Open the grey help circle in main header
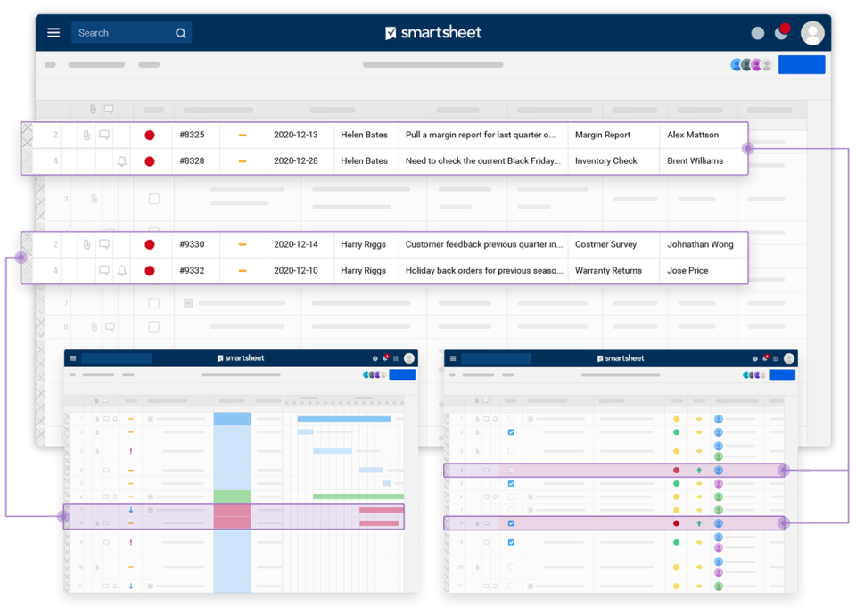Viewport: 856px width, 616px height. click(x=758, y=33)
